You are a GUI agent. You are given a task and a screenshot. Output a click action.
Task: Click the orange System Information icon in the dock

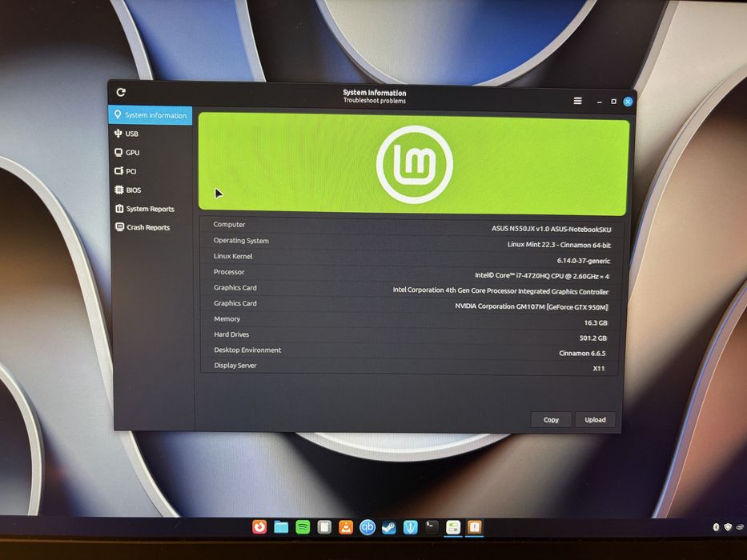click(x=475, y=527)
